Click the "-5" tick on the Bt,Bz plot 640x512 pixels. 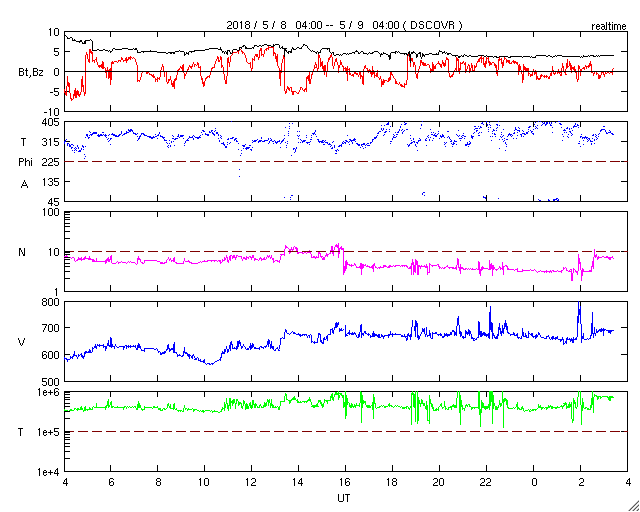pyautogui.click(x=54, y=92)
